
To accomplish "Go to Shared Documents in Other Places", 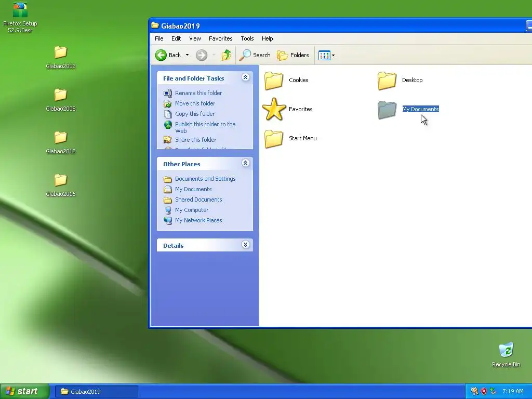I will pos(198,199).
